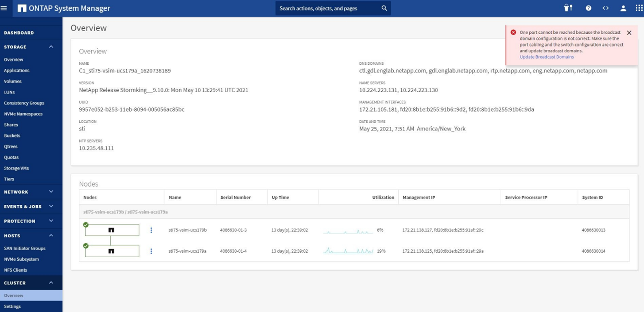Open the hamburger navigation menu

click(4, 8)
